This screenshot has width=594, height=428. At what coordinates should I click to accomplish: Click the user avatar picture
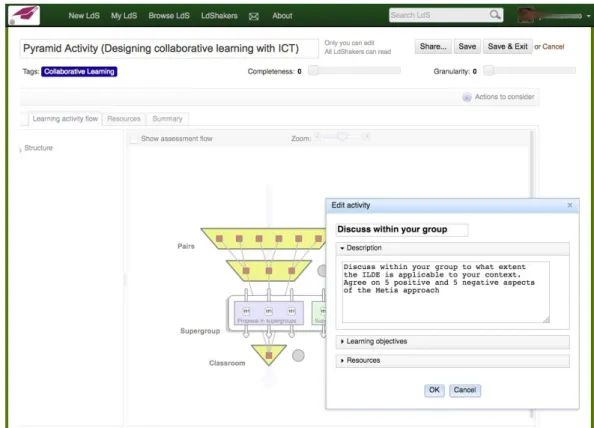coord(526,16)
